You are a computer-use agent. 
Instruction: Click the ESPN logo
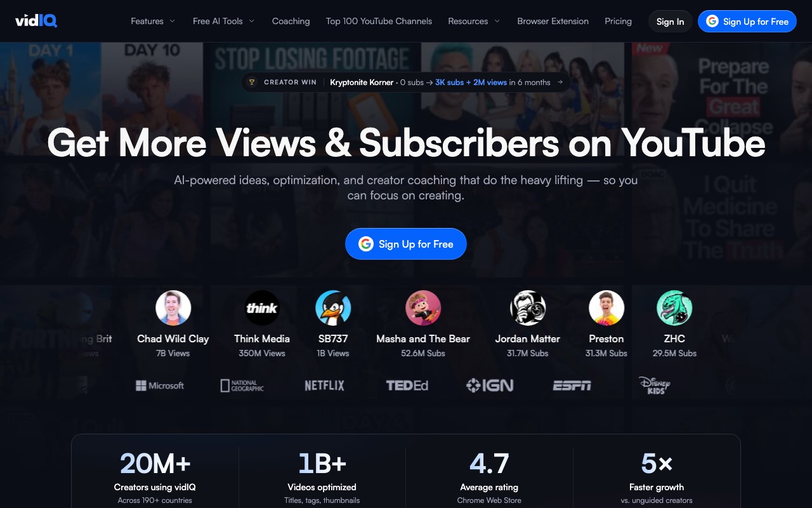click(x=572, y=385)
